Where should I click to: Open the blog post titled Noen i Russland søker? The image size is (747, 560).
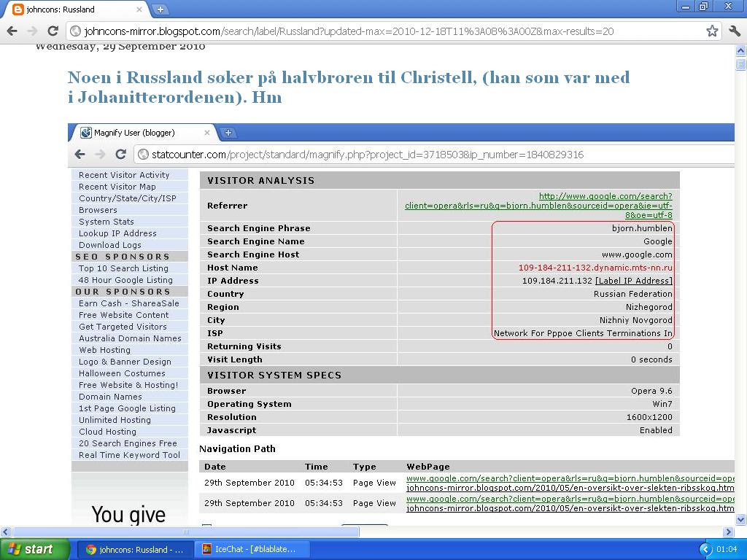(x=348, y=87)
